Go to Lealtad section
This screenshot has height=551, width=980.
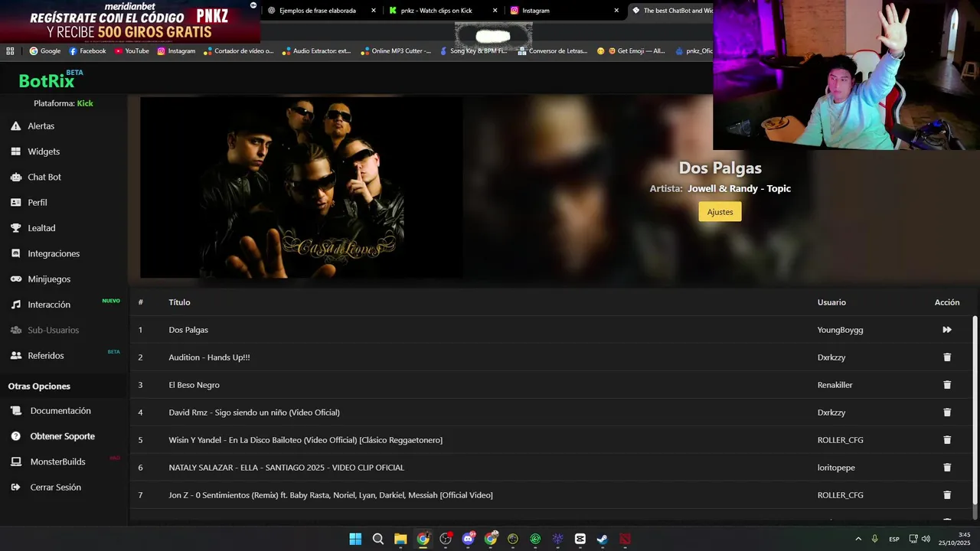click(41, 228)
